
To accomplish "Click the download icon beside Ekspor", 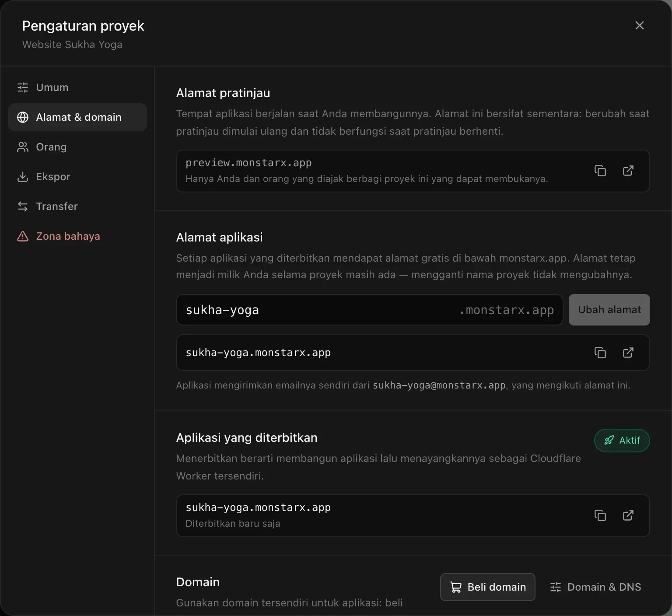I will pyautogui.click(x=23, y=177).
